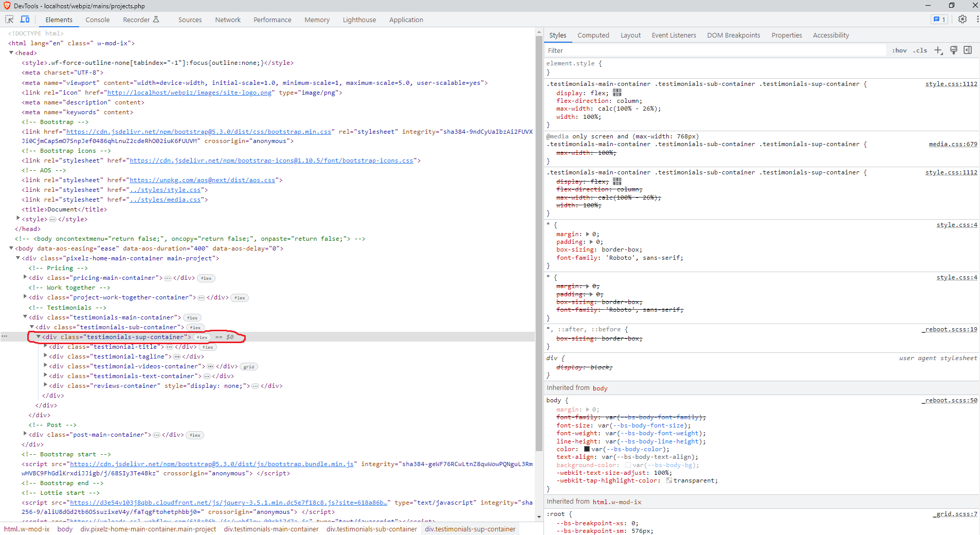Viewport: 980px width, 535px height.
Task: Toggle flex badge on testimonials-sub-container
Action: 195,328
